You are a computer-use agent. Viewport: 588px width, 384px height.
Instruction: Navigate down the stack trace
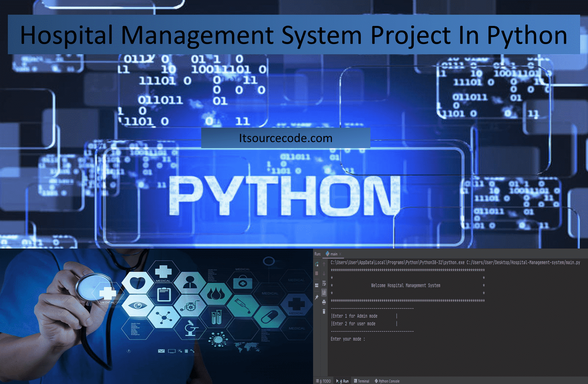tap(324, 273)
